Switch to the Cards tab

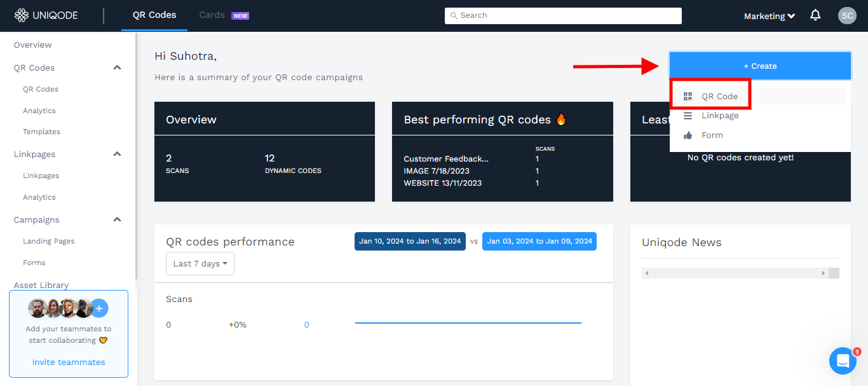click(x=212, y=15)
